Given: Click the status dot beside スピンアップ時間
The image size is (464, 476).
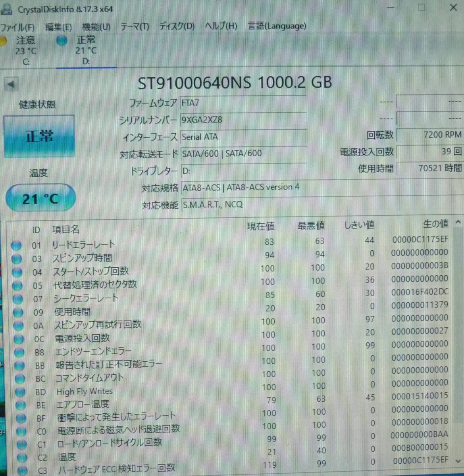Looking at the screenshot, I should 17,259.
